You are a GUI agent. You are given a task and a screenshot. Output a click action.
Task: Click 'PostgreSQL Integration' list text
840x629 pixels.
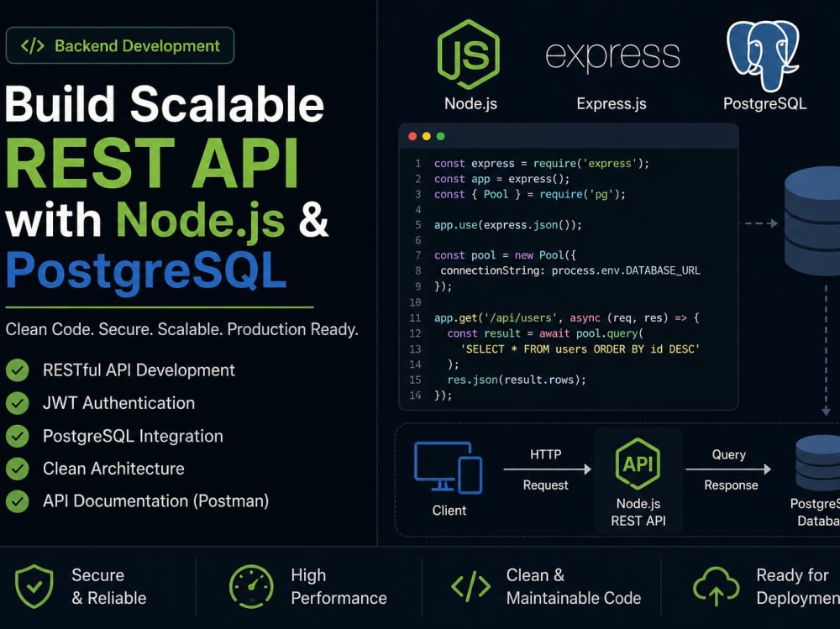coord(133,436)
